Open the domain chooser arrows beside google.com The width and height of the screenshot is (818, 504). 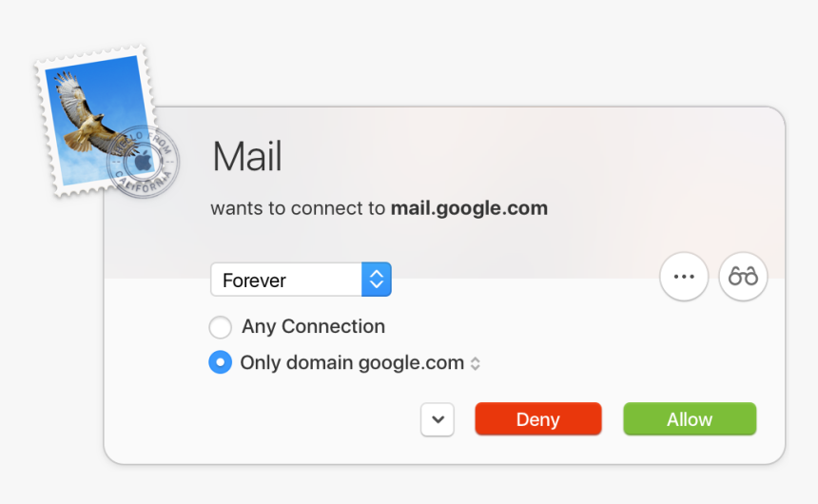click(476, 363)
